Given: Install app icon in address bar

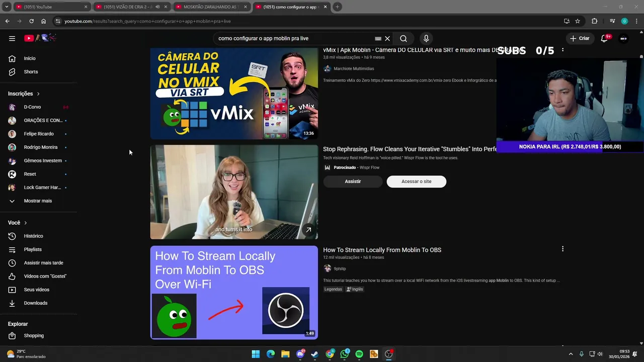Looking at the screenshot, I should 567,21.
